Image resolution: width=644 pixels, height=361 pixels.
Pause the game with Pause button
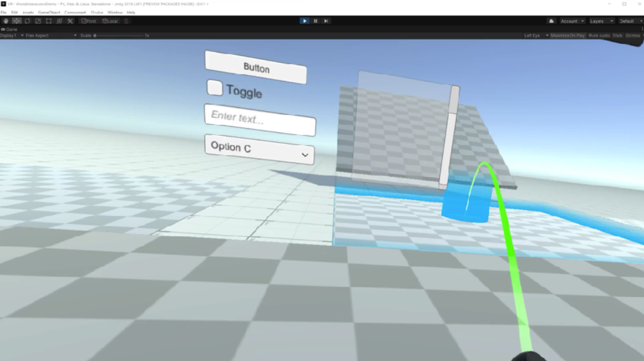(315, 21)
